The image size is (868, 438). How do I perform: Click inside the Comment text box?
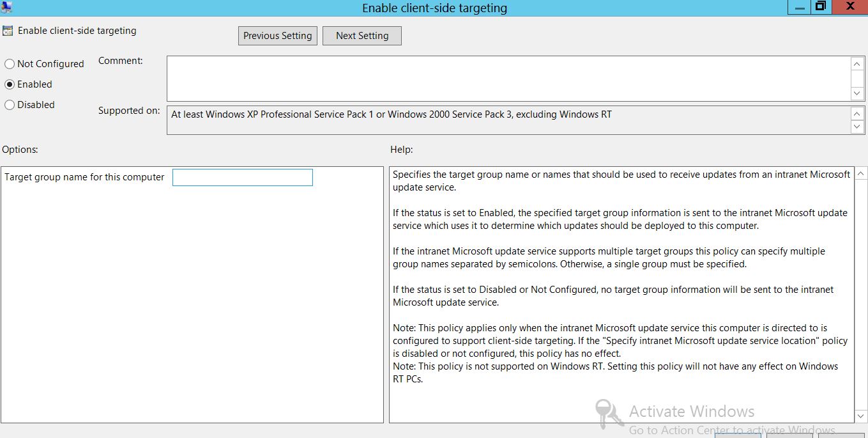(x=508, y=78)
